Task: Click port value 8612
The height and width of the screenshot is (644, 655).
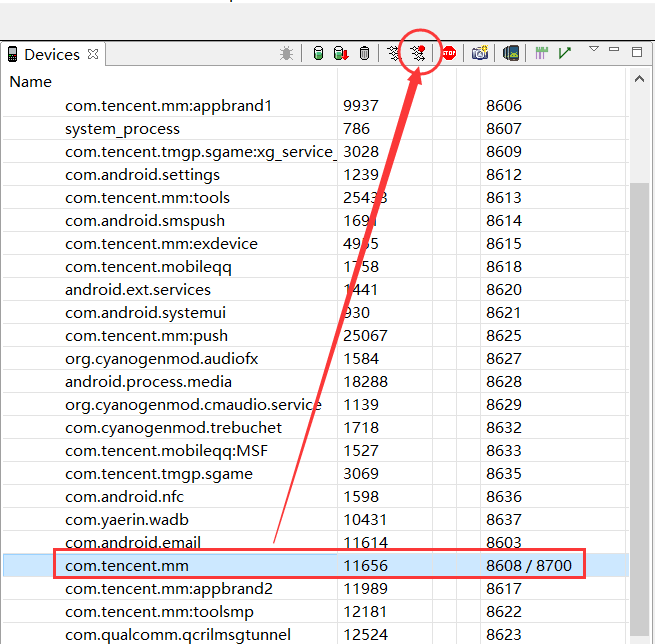Action: coord(504,175)
